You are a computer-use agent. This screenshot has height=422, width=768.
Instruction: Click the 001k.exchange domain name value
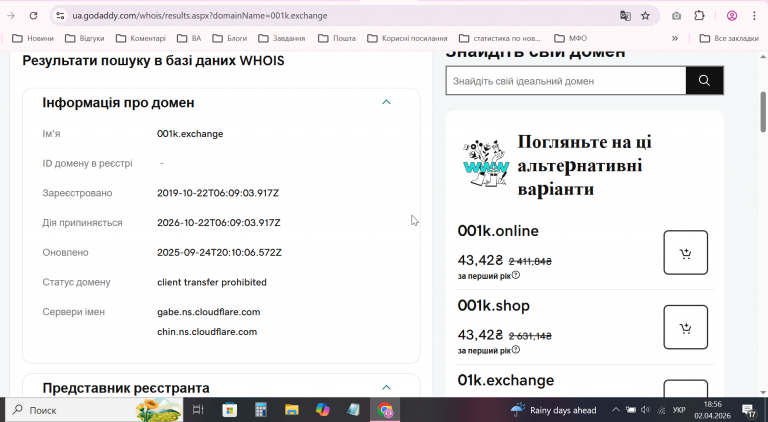(x=190, y=134)
